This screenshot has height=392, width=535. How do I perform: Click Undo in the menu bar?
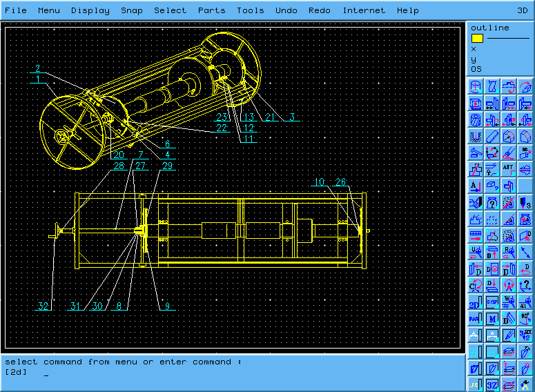286,10
